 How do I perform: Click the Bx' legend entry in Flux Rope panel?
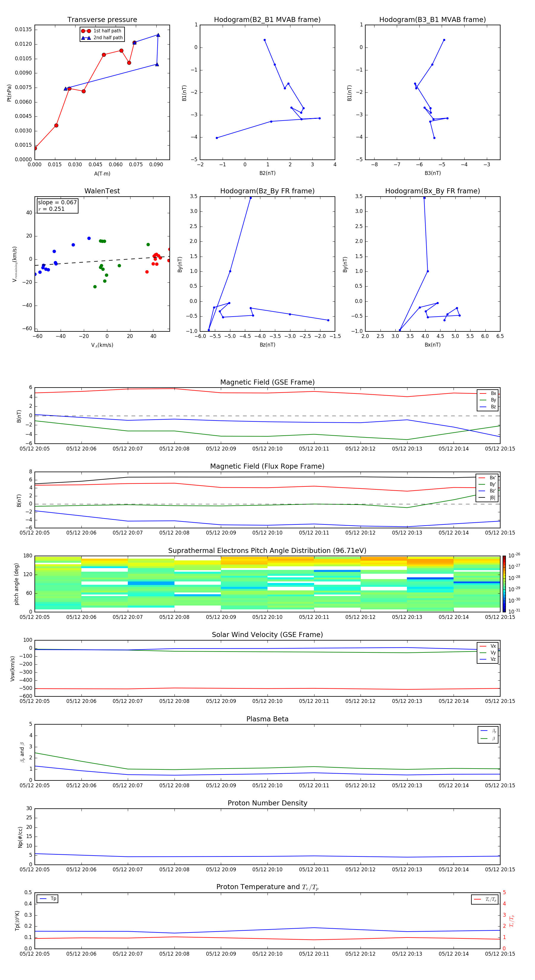[487, 478]
